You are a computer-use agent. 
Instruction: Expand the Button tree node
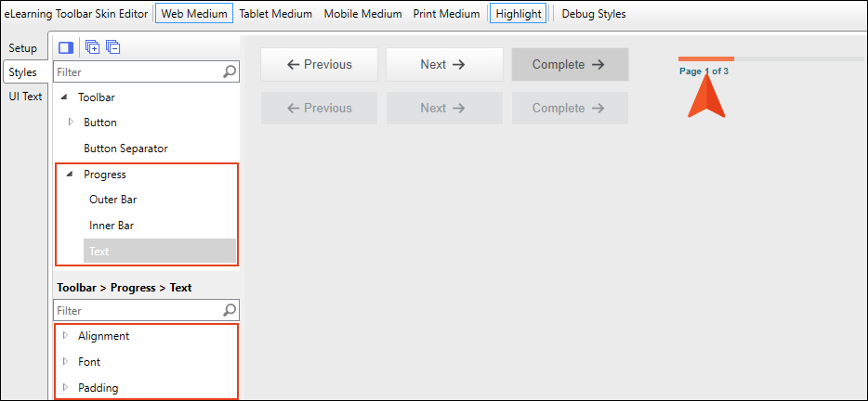(x=71, y=122)
